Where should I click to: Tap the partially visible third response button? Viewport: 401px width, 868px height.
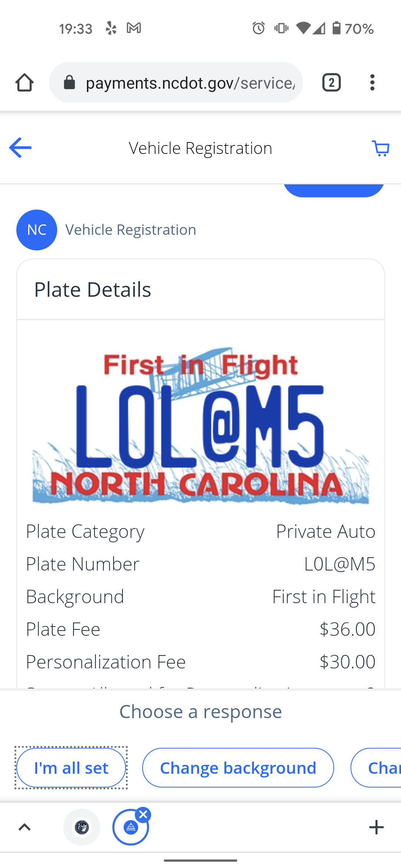click(x=379, y=768)
